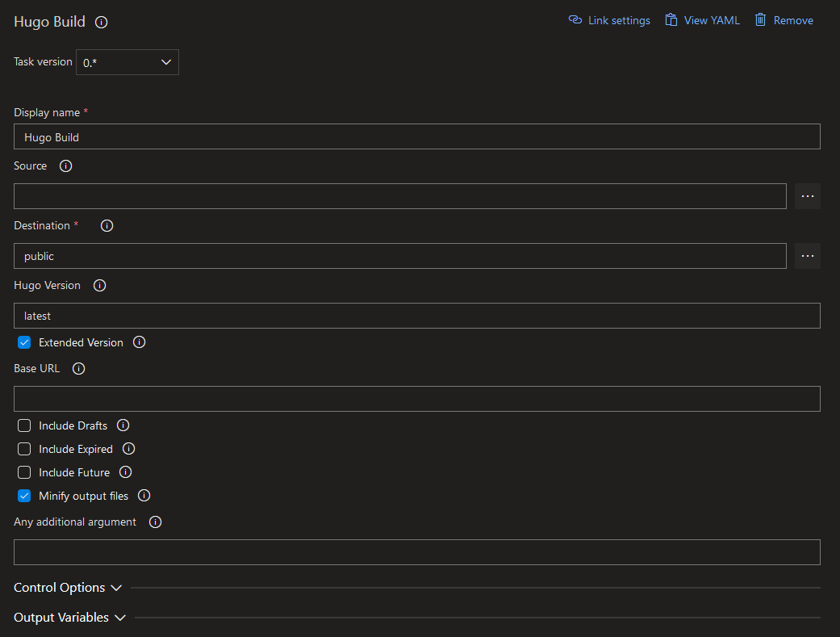Show info for Include Drafts
This screenshot has width=840, height=637.
(123, 425)
